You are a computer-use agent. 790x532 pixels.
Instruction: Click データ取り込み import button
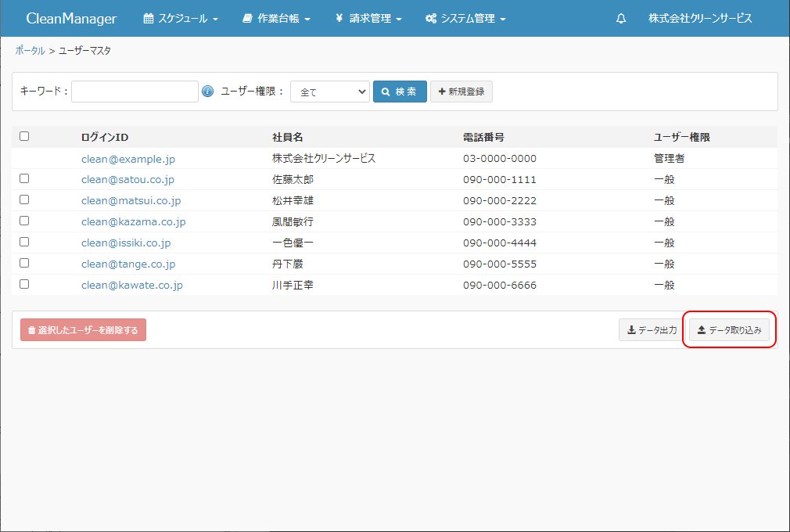click(729, 330)
